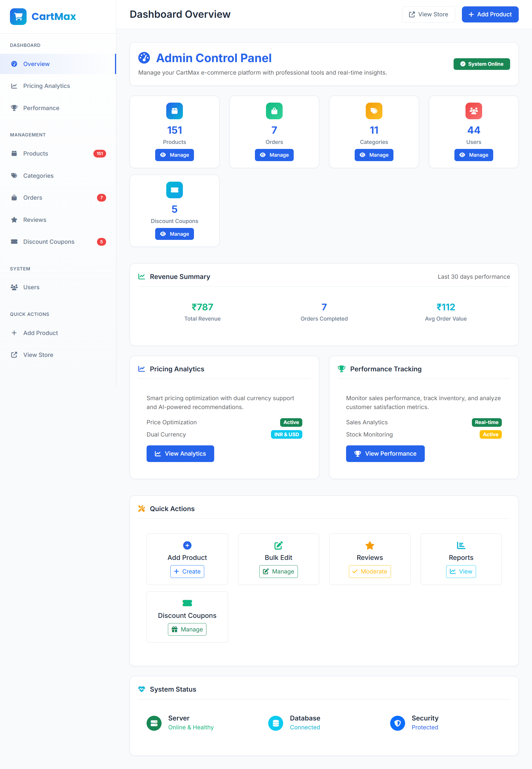Click the 'Connected' database status text
This screenshot has width=532, height=769.
(x=305, y=728)
